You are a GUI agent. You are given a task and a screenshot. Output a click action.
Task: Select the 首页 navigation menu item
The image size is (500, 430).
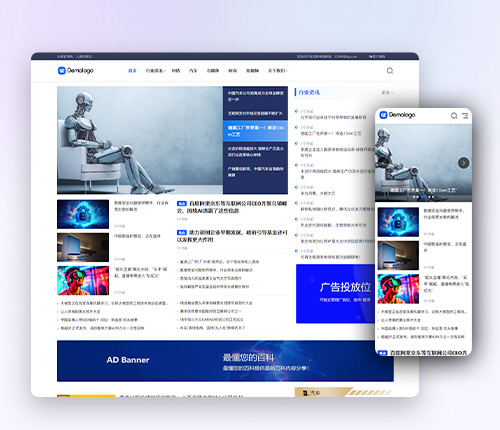point(132,71)
